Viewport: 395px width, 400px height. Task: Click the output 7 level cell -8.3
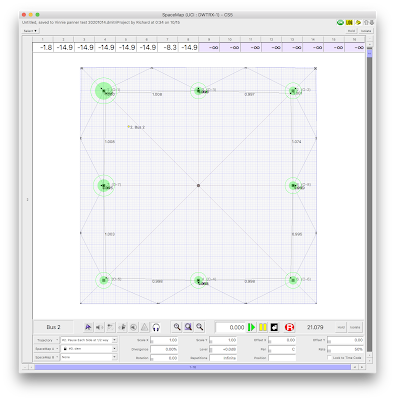[168, 47]
